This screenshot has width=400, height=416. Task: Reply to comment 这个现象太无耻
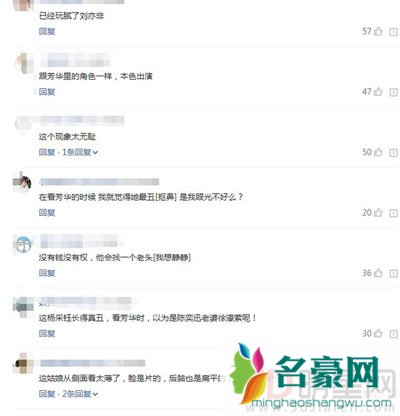pos(47,152)
